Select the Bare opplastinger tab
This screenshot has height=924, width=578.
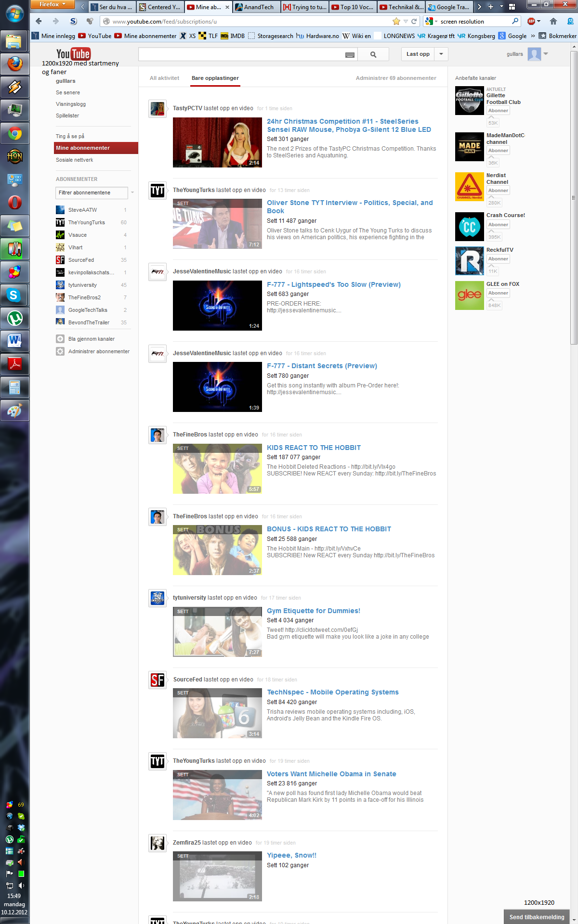pyautogui.click(x=215, y=78)
